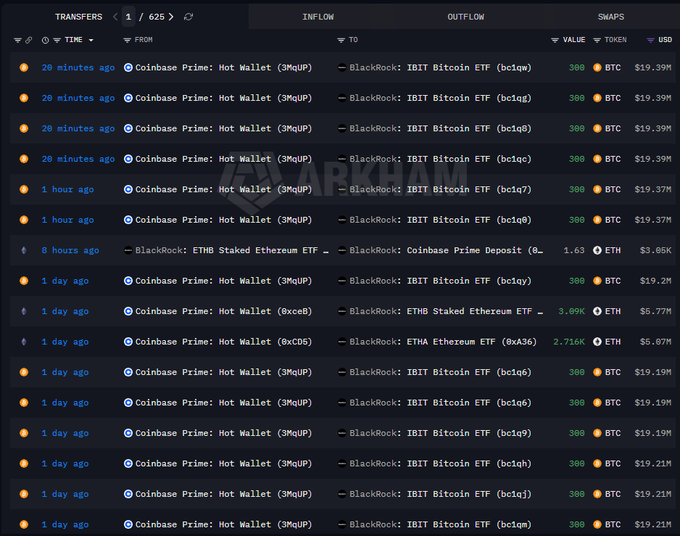Click Bitcoin chain icon in bc1qw row
This screenshot has width=680, height=536.
click(x=24, y=68)
